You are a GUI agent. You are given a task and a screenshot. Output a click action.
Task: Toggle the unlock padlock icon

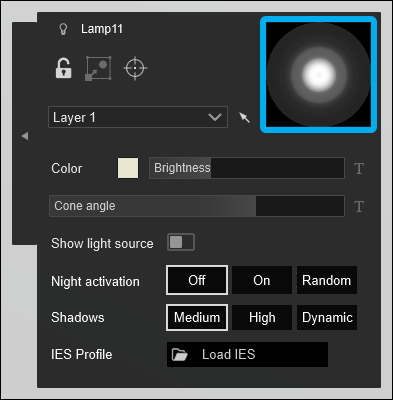tap(63, 68)
